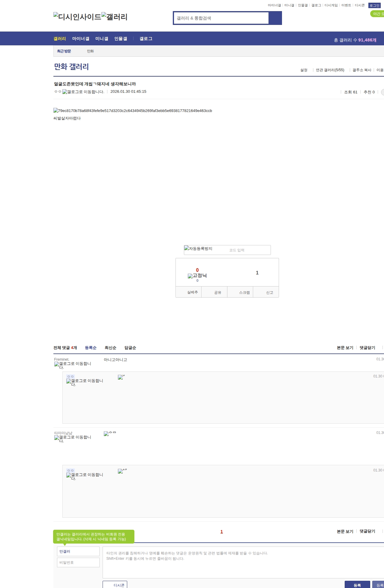This screenshot has height=588, width=384.
Task: Expand the 최근 방문 list
Action: [64, 51]
